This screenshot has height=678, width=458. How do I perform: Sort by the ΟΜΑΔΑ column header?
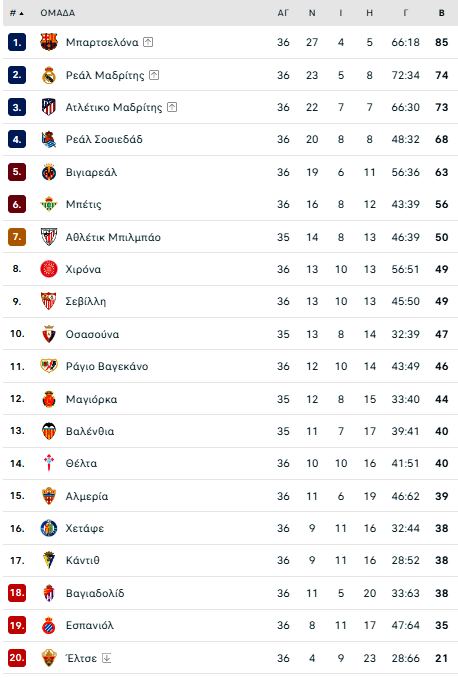(58, 13)
